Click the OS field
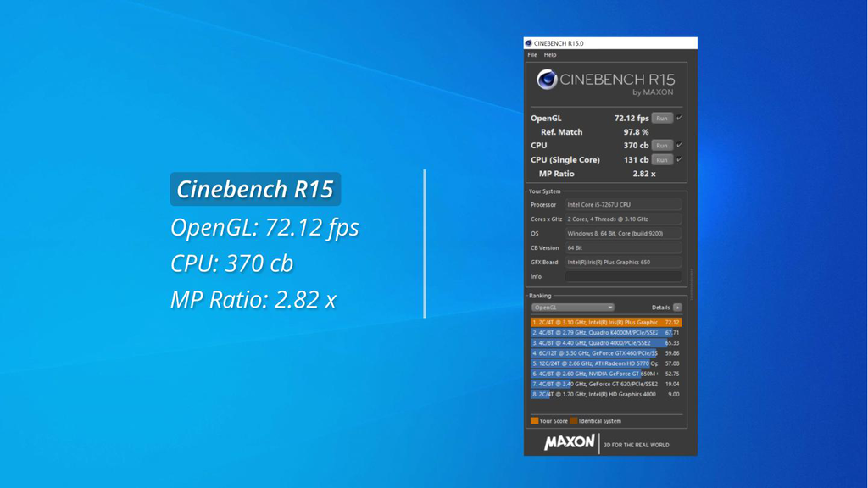 click(x=623, y=234)
